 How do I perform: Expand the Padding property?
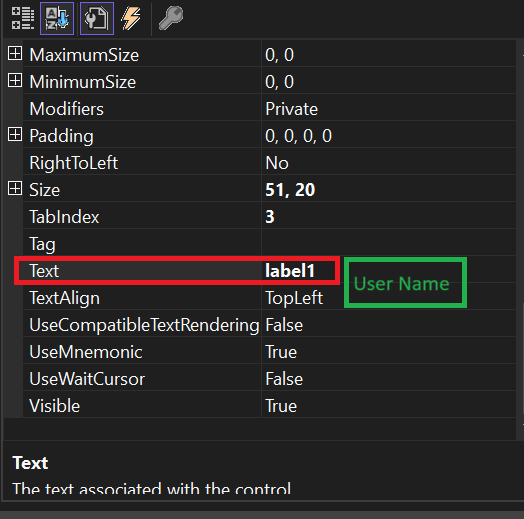click(x=15, y=135)
